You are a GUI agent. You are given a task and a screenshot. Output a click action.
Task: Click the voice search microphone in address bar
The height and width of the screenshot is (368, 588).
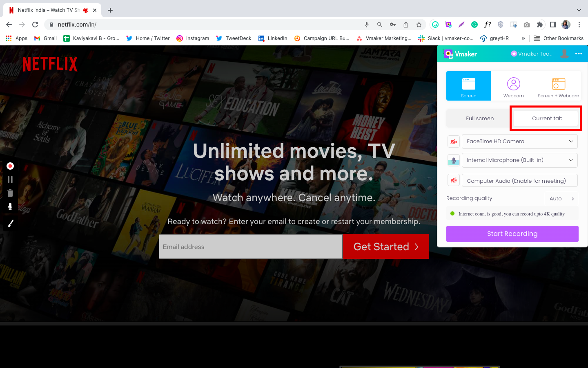367,25
